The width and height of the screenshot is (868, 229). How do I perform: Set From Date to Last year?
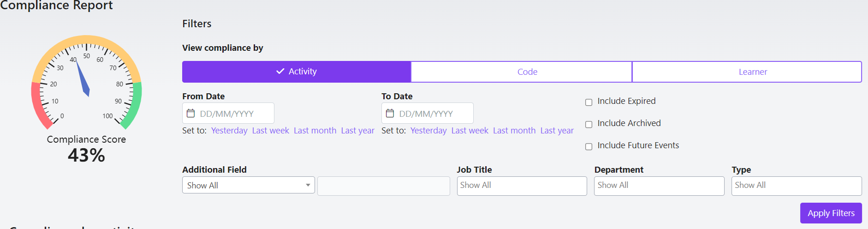click(x=358, y=131)
